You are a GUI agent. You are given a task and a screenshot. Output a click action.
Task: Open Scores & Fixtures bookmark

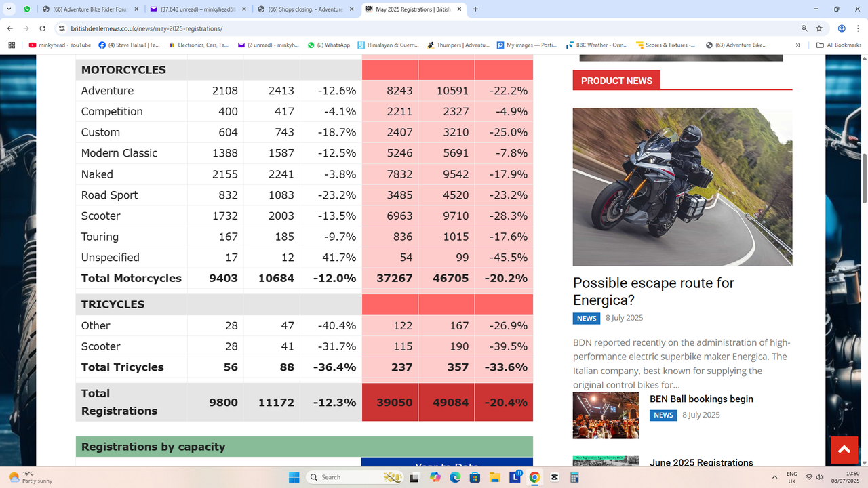[x=666, y=45]
